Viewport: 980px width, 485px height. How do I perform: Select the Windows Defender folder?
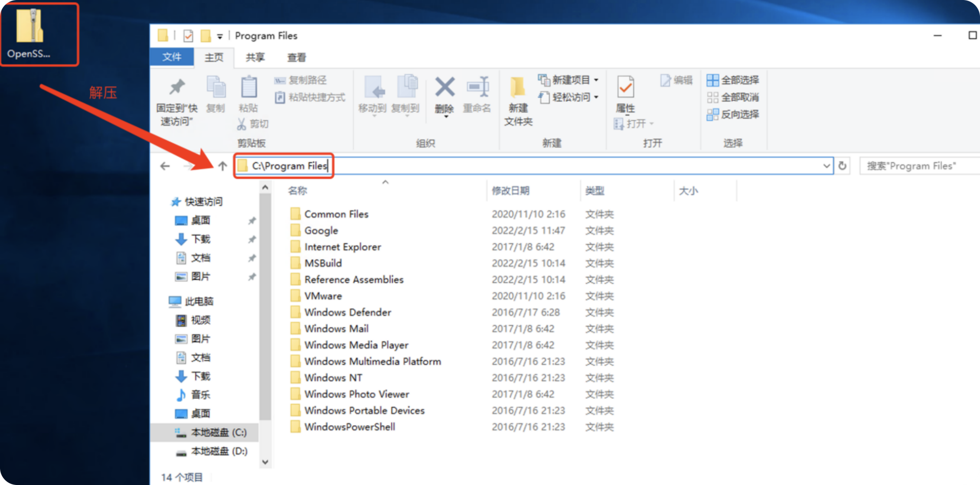(341, 312)
